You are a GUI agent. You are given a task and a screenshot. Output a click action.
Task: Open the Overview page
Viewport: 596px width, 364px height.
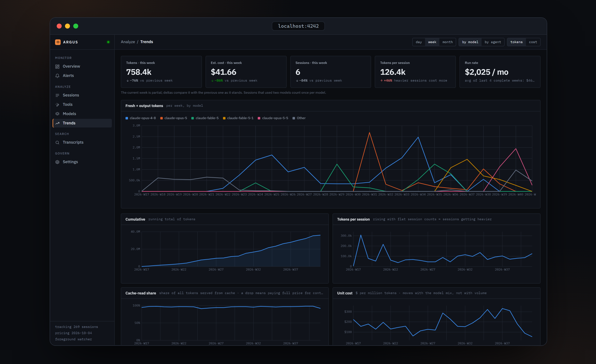[x=82, y=66]
